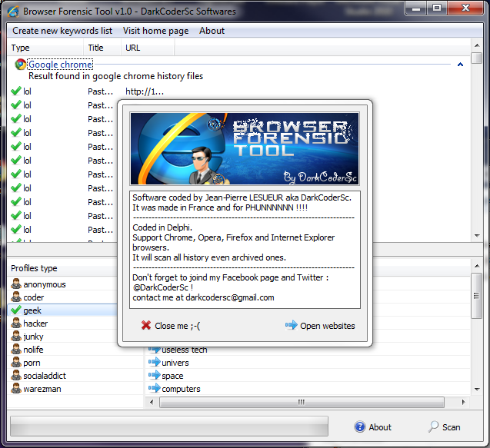Click the red X Close me icon
Screen dimensions: 490x448
pyautogui.click(x=146, y=325)
